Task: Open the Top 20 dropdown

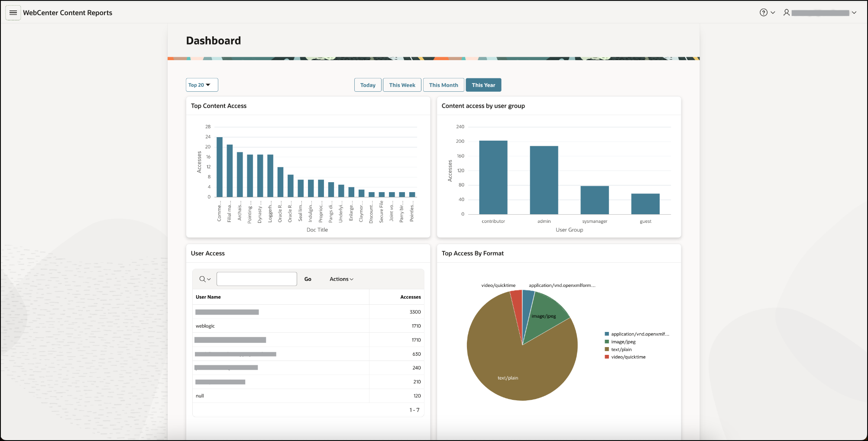Action: click(x=202, y=85)
